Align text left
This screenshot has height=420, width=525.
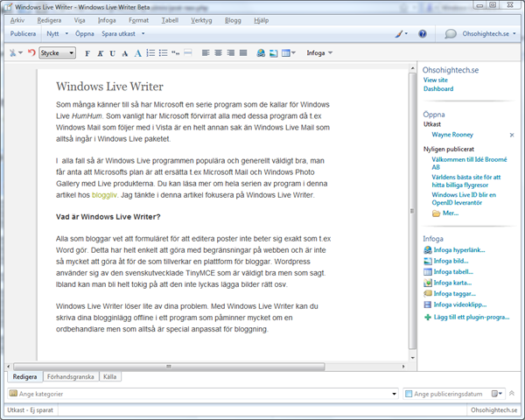pyautogui.click(x=206, y=52)
